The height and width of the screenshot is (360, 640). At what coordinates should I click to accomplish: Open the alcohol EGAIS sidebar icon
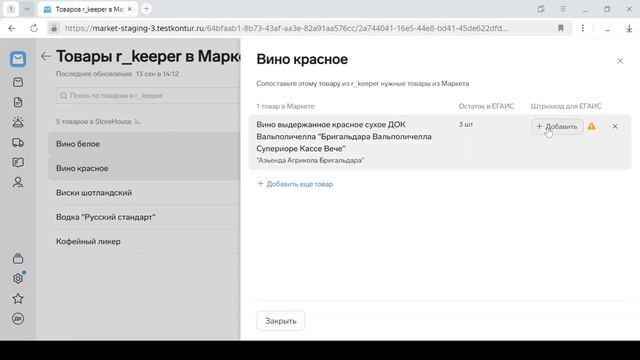pyautogui.click(x=18, y=122)
